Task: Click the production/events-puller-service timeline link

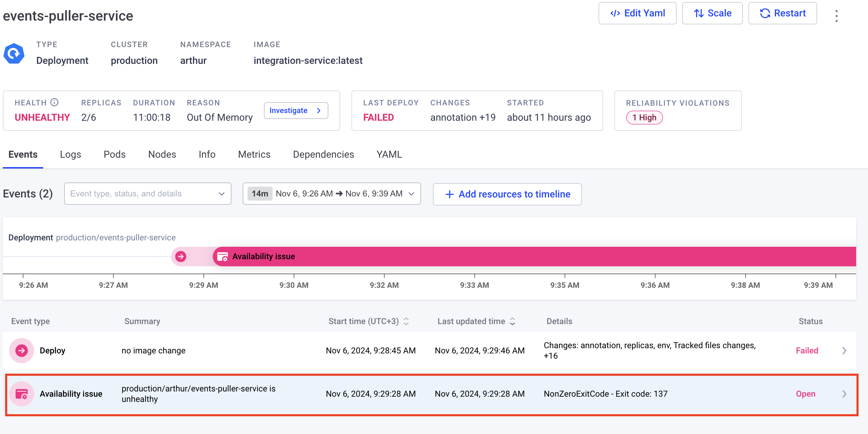Action: (116, 238)
